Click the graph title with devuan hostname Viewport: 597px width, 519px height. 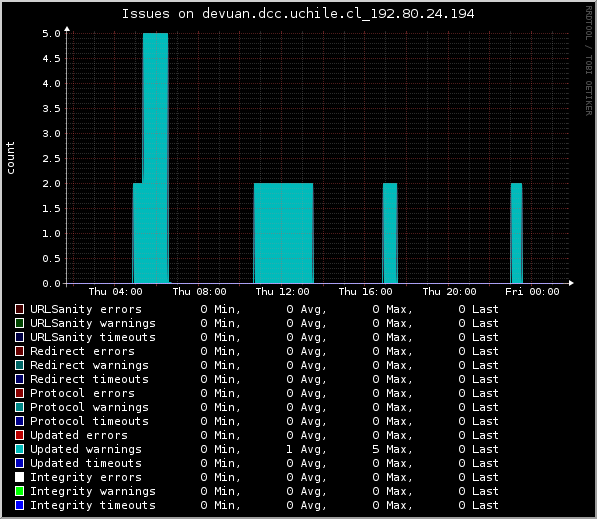[298, 14]
